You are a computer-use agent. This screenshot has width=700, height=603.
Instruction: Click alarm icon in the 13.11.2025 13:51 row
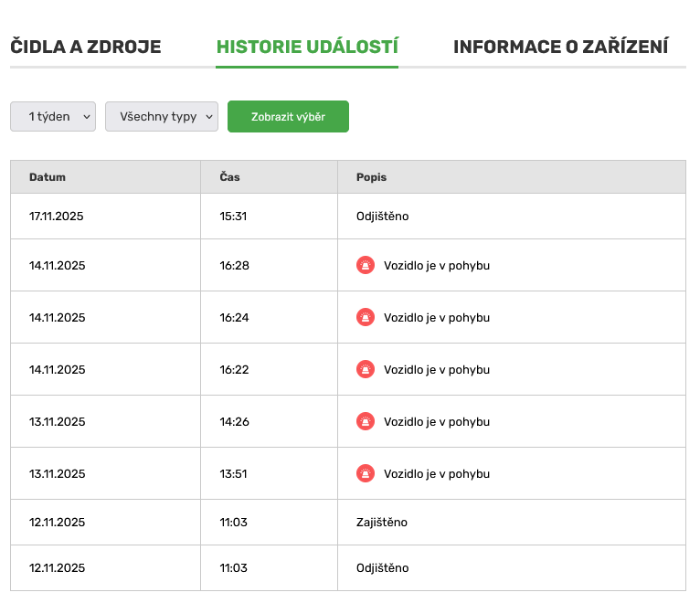(366, 474)
